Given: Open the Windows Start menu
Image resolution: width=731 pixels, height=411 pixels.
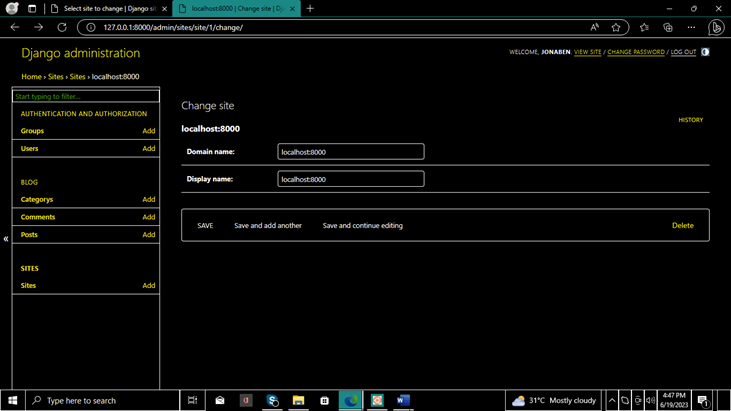Looking at the screenshot, I should (x=13, y=400).
